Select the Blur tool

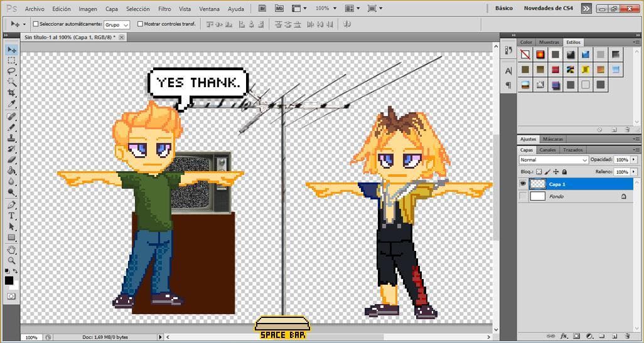(11, 181)
